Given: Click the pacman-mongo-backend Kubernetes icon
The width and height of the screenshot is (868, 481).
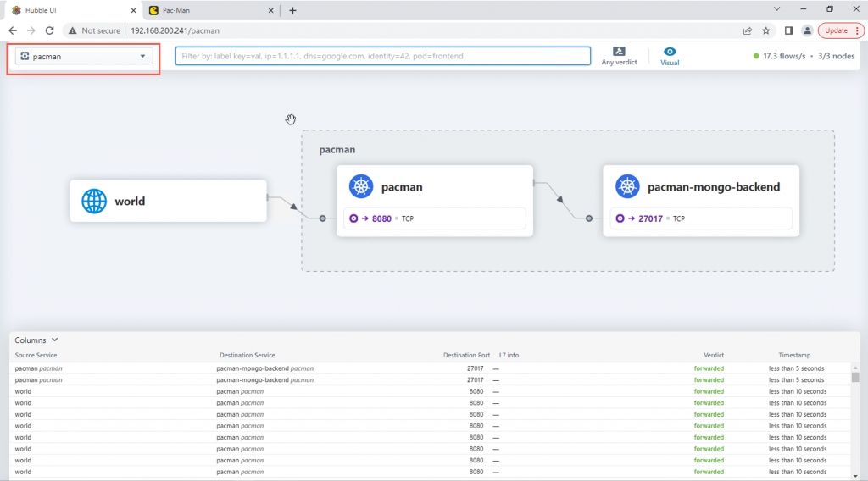Looking at the screenshot, I should (627, 186).
